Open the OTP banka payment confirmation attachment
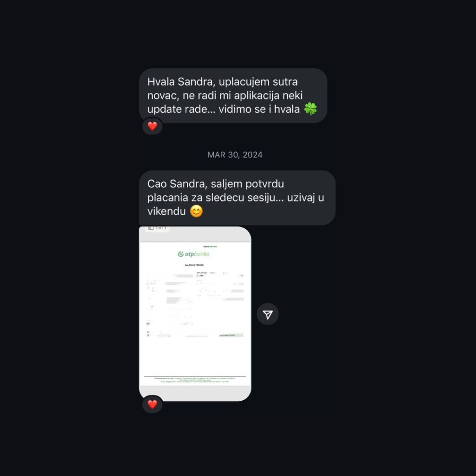476x476 pixels. coord(195,314)
